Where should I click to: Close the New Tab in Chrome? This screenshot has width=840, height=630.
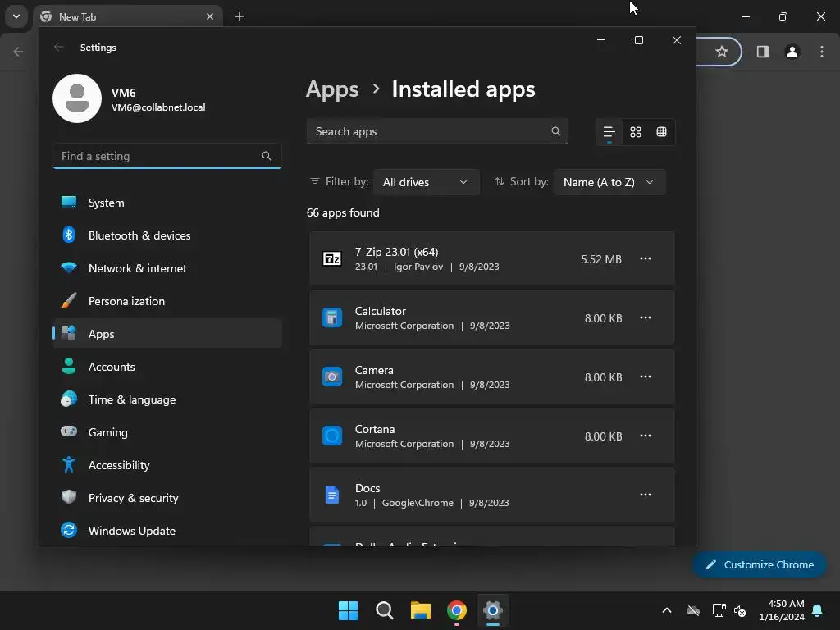[x=210, y=16]
